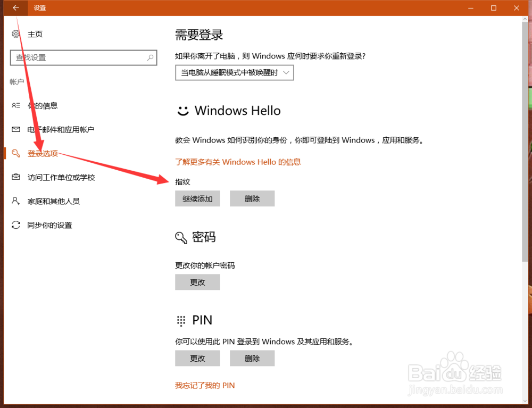532x408 pixels.
Task: Click 继续添加 under fingerprint
Action: pos(197,198)
